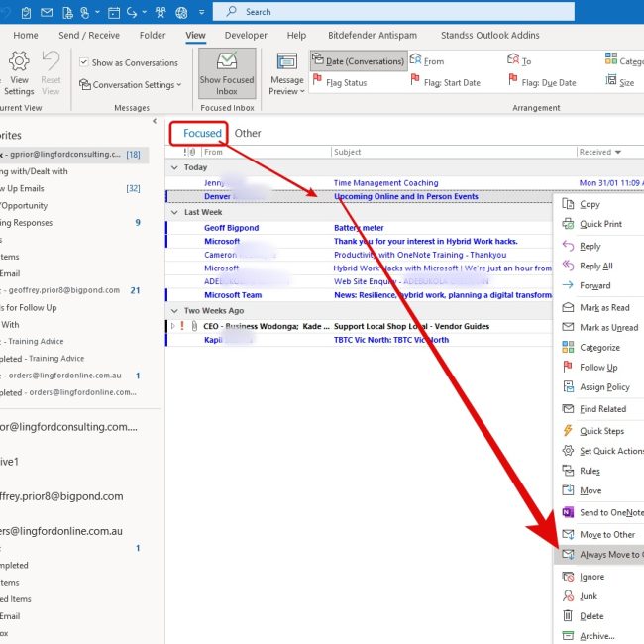Open Standss Outlook Addins tab

coord(490,36)
